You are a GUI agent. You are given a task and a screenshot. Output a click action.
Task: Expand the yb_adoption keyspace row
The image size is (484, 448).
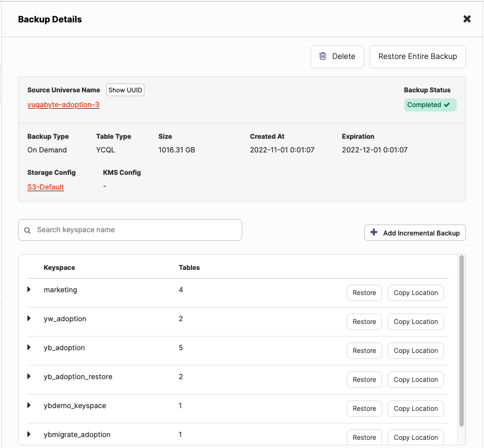click(29, 347)
